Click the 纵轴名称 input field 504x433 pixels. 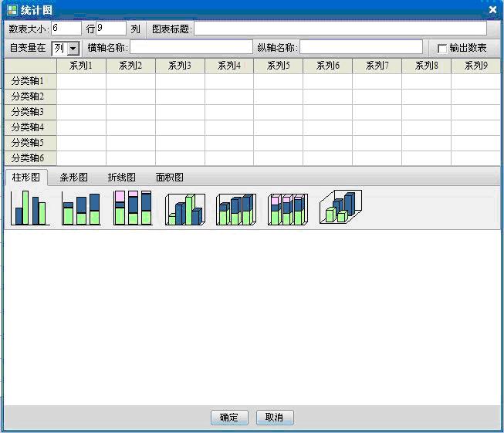click(x=361, y=47)
